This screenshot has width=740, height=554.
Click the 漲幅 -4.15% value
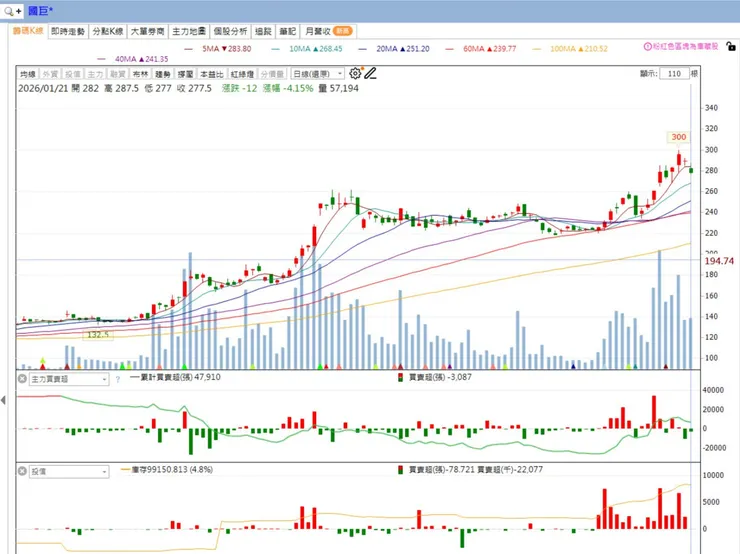pyautogui.click(x=288, y=88)
